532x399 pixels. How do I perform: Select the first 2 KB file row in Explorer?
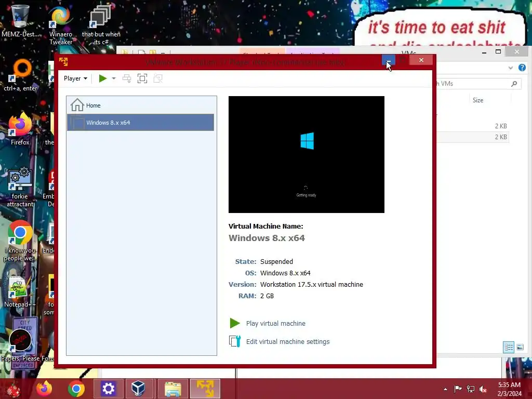click(472, 126)
